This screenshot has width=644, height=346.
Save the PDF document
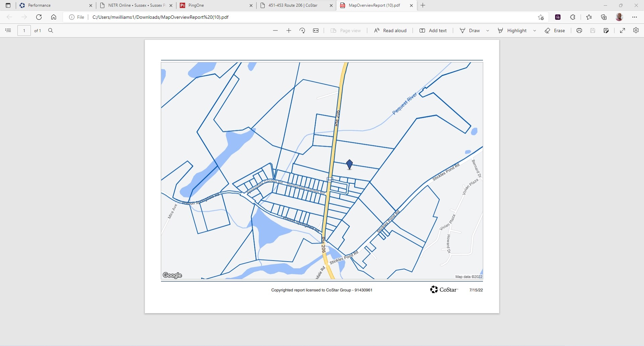pos(592,30)
